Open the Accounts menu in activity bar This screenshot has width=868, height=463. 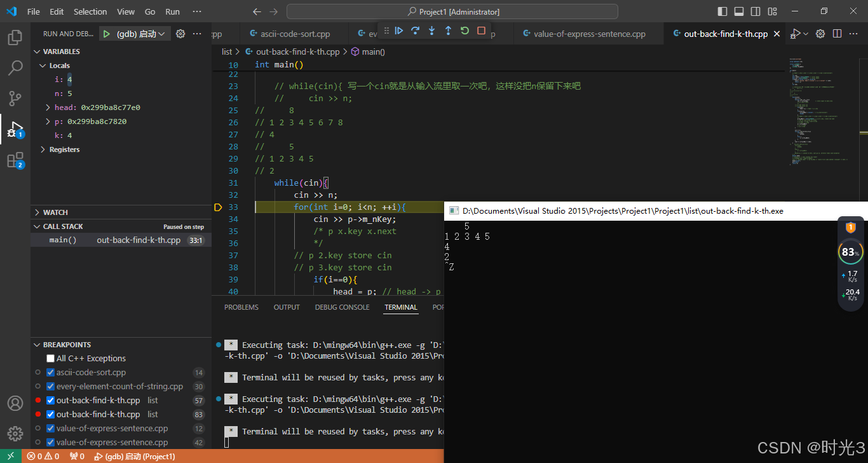(x=15, y=403)
